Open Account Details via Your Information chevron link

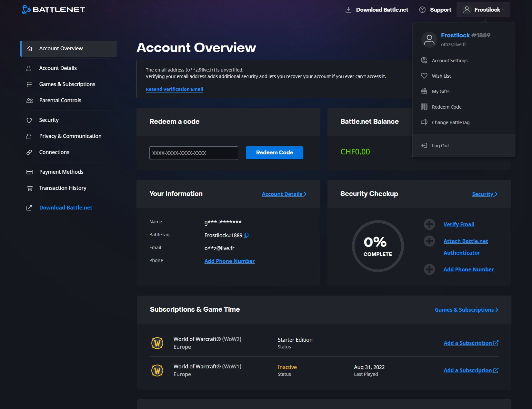[x=284, y=194]
